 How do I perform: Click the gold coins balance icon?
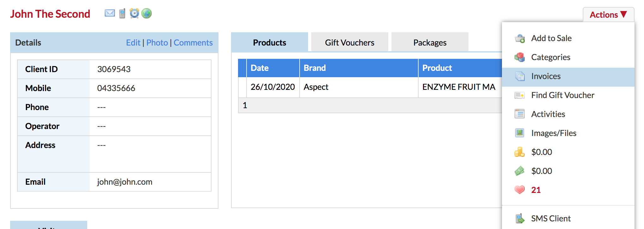tap(520, 152)
